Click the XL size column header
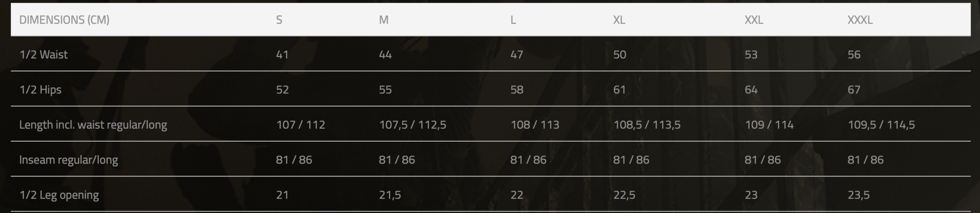Screen dimensions: 980x213 click(x=619, y=20)
